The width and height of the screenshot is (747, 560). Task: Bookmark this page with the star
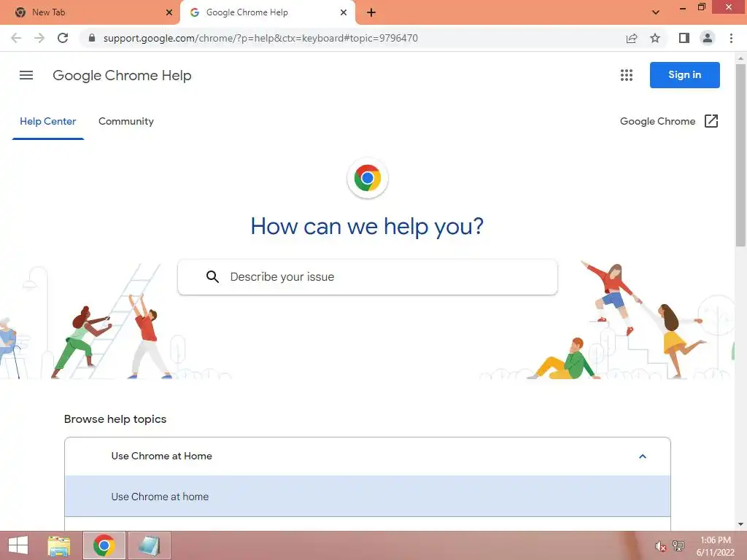(655, 38)
